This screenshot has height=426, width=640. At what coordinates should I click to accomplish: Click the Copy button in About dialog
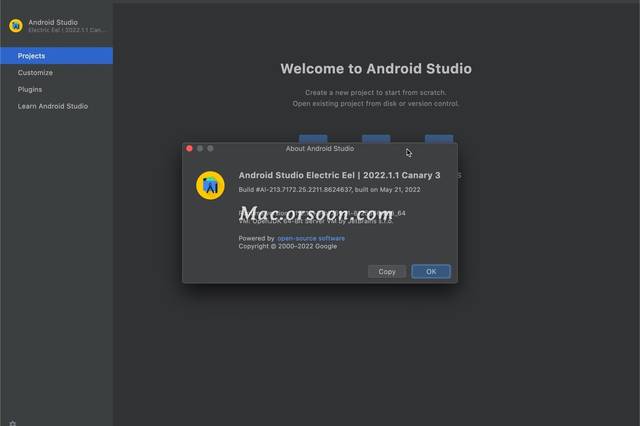(387, 271)
